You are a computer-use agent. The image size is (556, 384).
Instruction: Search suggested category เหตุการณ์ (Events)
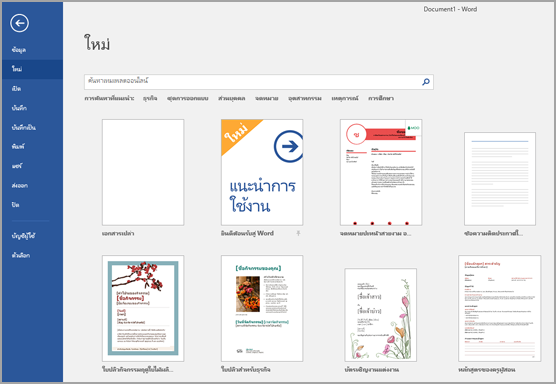point(345,99)
